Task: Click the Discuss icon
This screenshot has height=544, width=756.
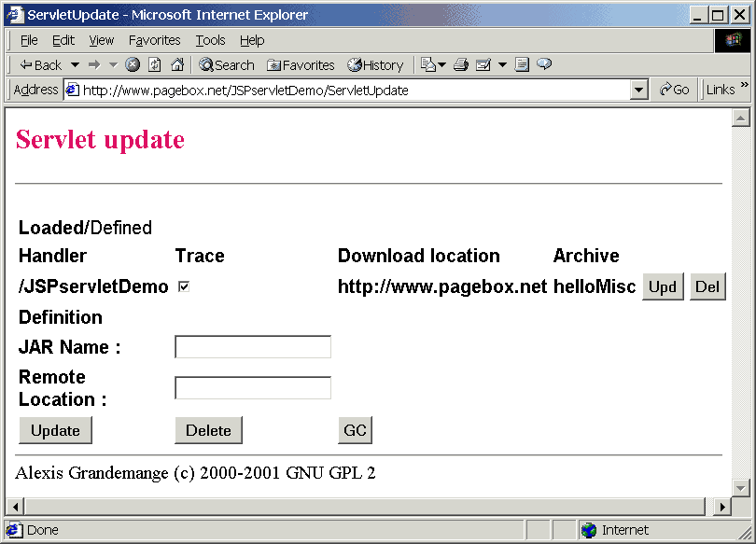Action: [522, 64]
